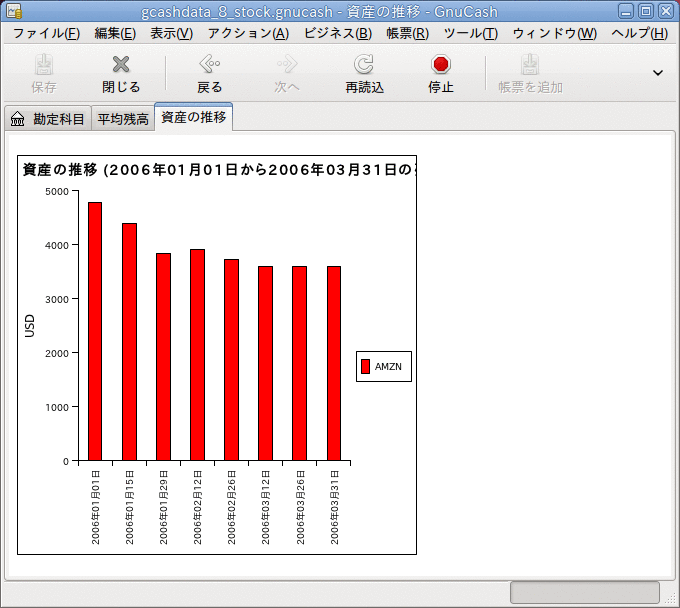Viewport: 680px width, 608px height.
Task: Click the red AMZN legend swatch
Action: pos(365,367)
